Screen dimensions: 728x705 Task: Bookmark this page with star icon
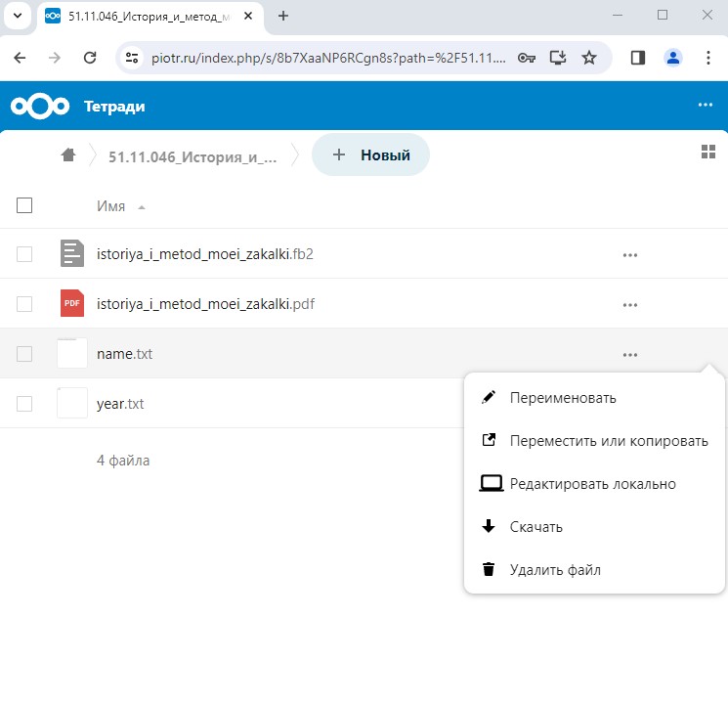(589, 58)
